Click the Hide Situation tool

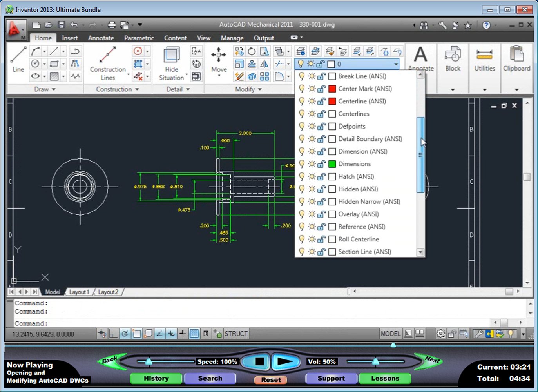pyautogui.click(x=171, y=63)
